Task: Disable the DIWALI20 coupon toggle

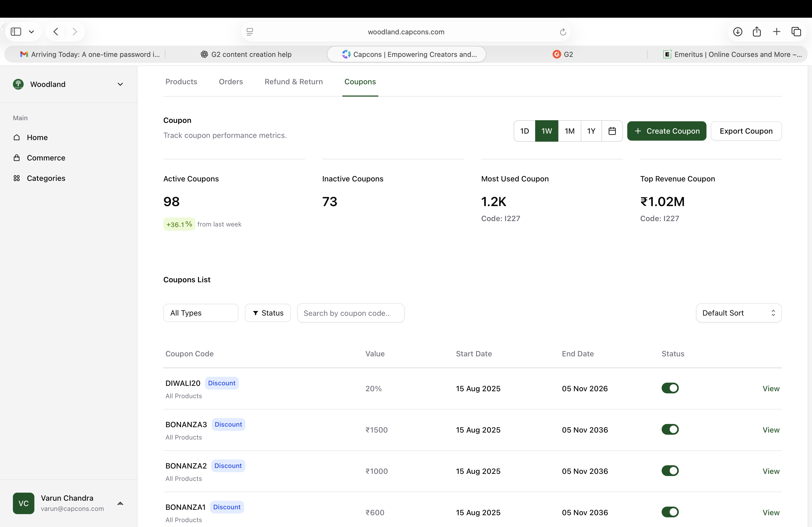Action: pos(670,388)
